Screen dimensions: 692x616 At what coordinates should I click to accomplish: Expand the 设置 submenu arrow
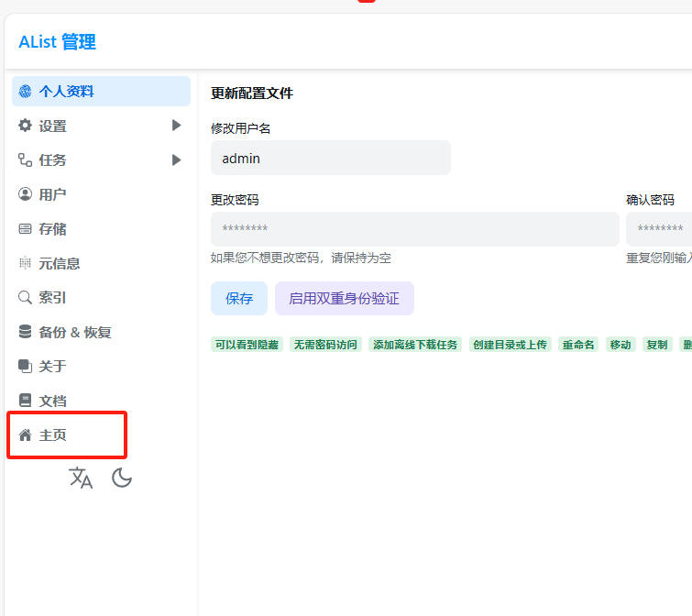tap(177, 126)
